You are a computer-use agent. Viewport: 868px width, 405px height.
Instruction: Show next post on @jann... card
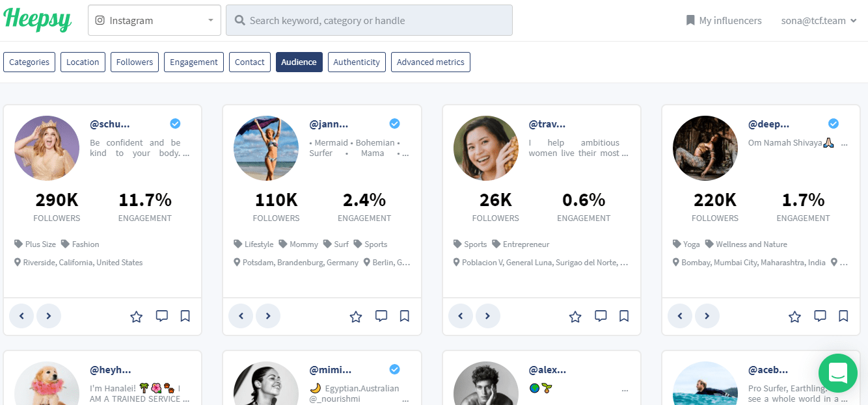coord(268,316)
